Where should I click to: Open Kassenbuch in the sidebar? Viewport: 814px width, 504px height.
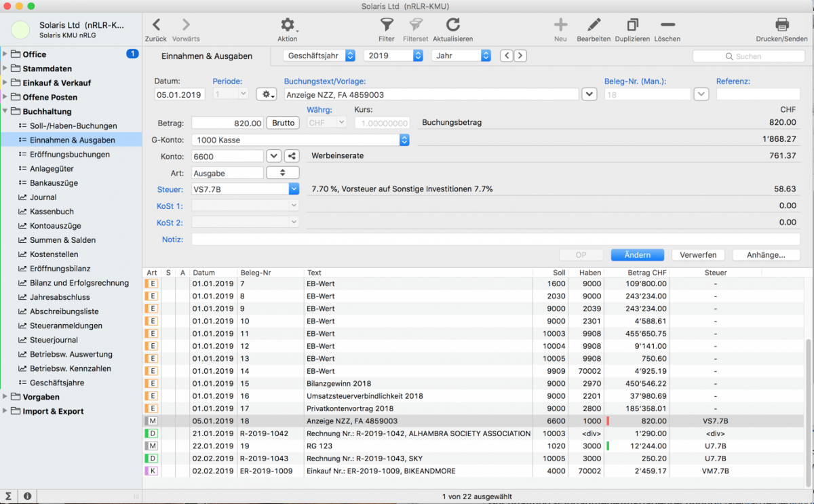pos(52,212)
